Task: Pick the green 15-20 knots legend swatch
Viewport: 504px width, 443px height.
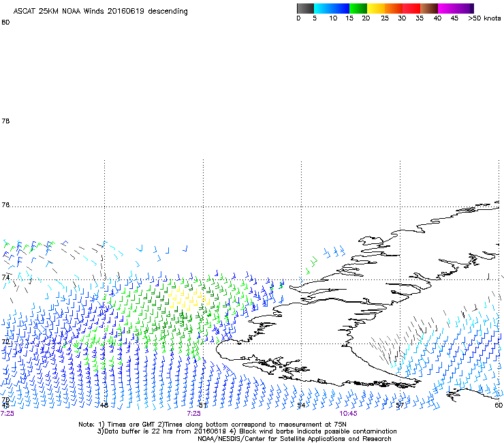Action: tap(358, 8)
